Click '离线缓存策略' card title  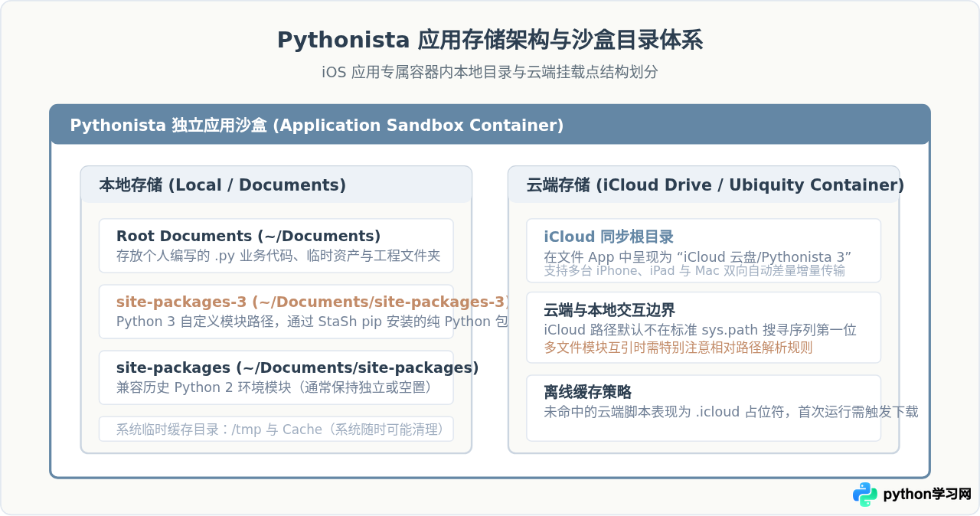click(587, 392)
